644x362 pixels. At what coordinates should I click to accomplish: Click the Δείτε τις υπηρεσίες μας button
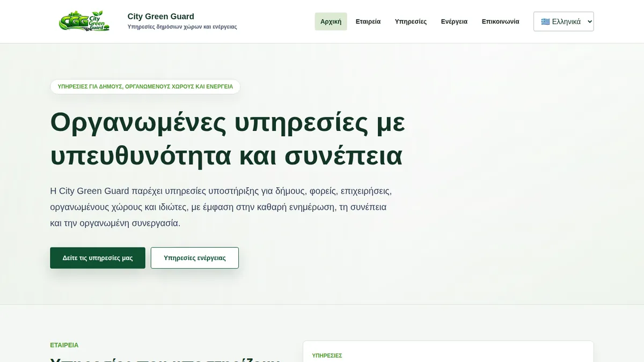tap(98, 258)
